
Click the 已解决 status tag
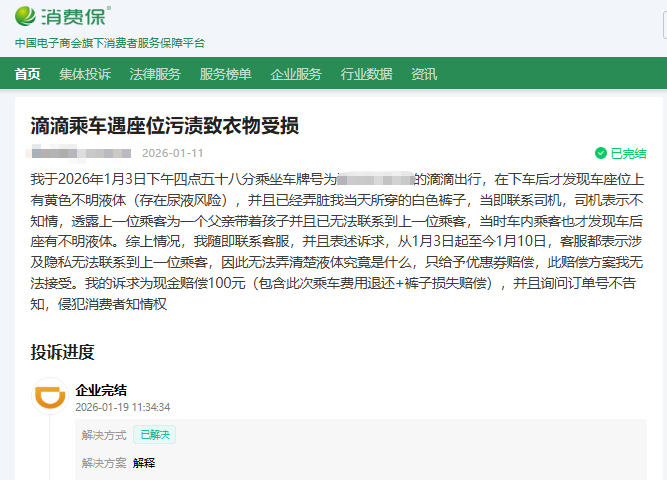155,435
